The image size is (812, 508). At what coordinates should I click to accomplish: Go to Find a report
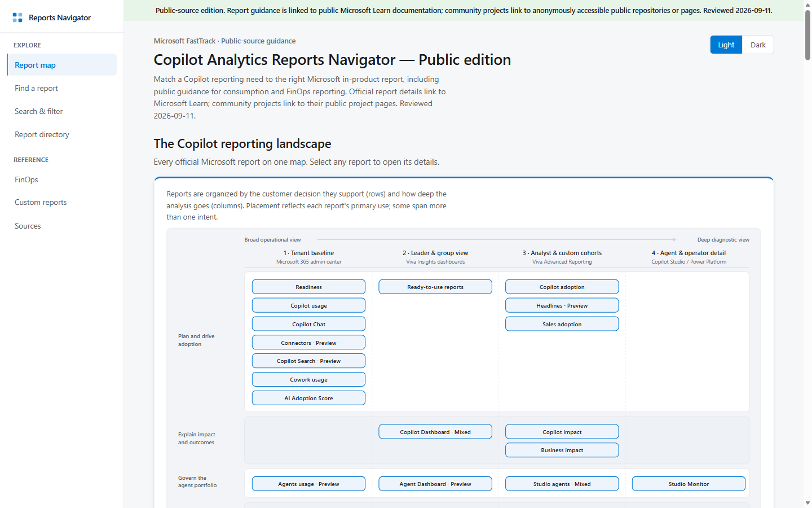click(62, 88)
